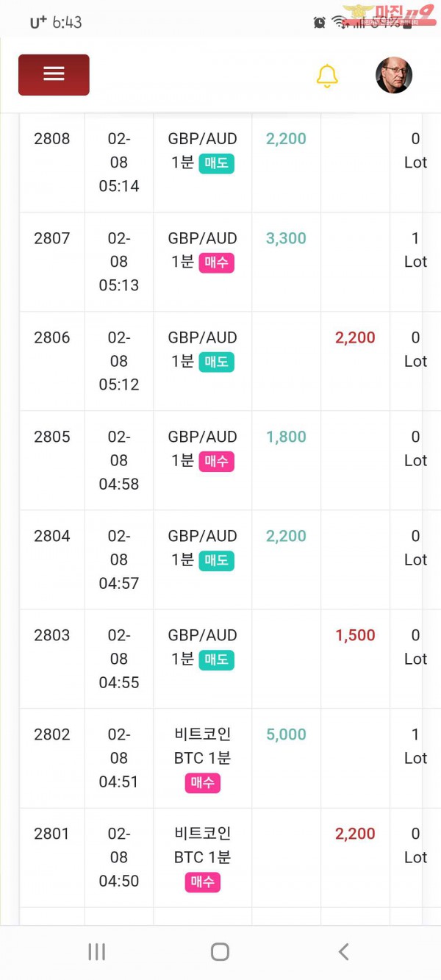Screen dimensions: 441x980
Task: Click the 3,300 profit amount
Action: [x=286, y=238]
